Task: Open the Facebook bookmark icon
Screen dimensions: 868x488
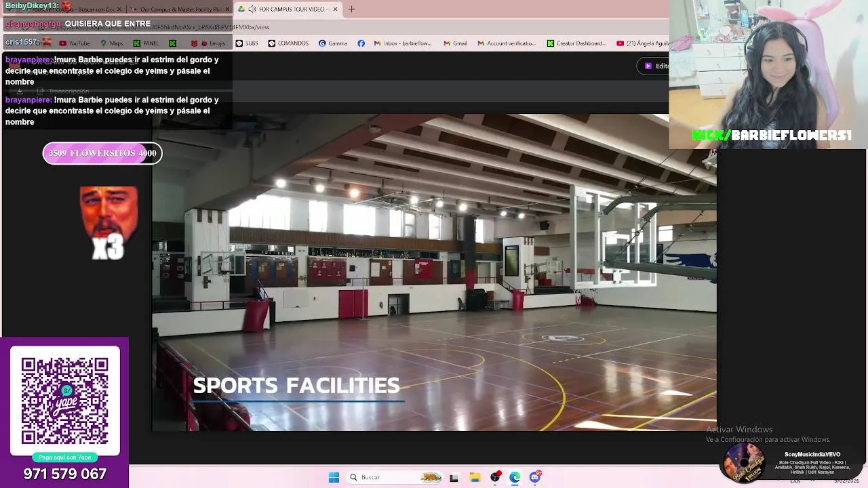Action: (x=361, y=43)
